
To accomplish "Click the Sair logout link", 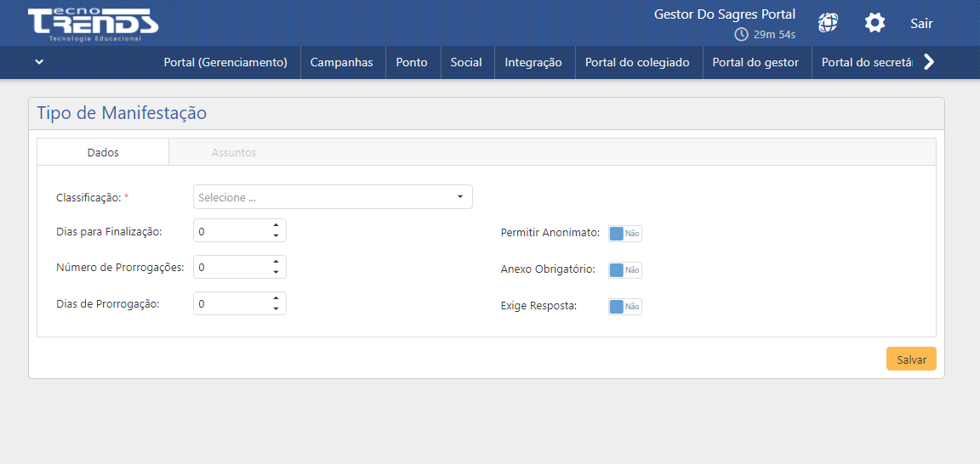I will pos(921,24).
